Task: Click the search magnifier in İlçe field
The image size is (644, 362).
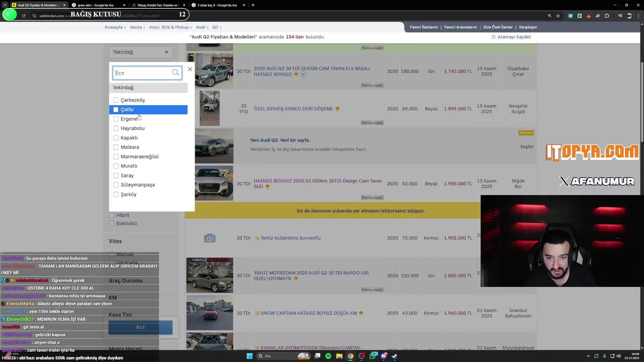Action: [x=175, y=73]
